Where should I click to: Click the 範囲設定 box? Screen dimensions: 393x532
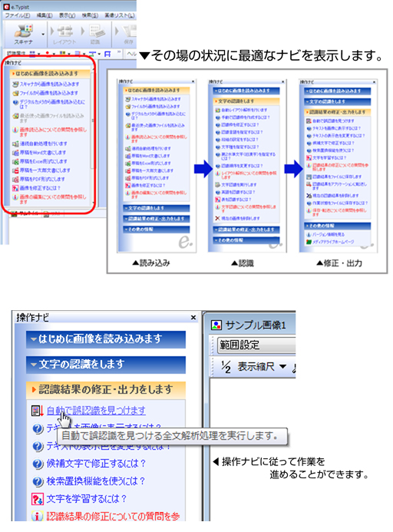pos(256,345)
